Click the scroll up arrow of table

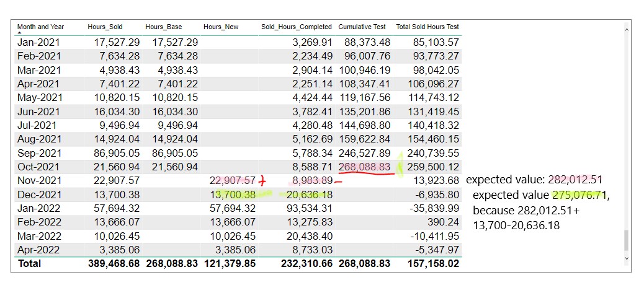point(627,29)
